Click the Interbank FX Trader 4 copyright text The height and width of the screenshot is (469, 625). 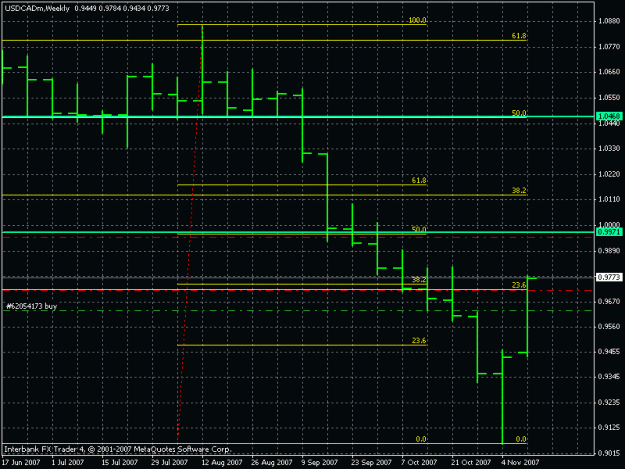[x=118, y=449]
